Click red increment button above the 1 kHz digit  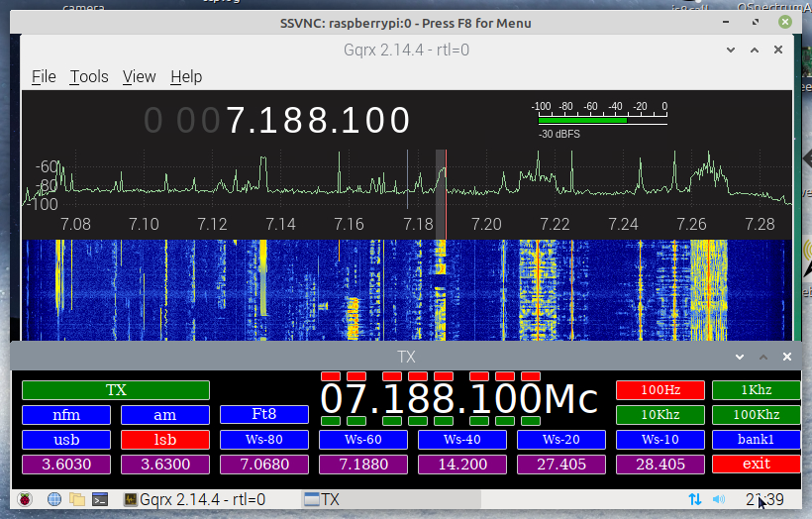[444, 376]
